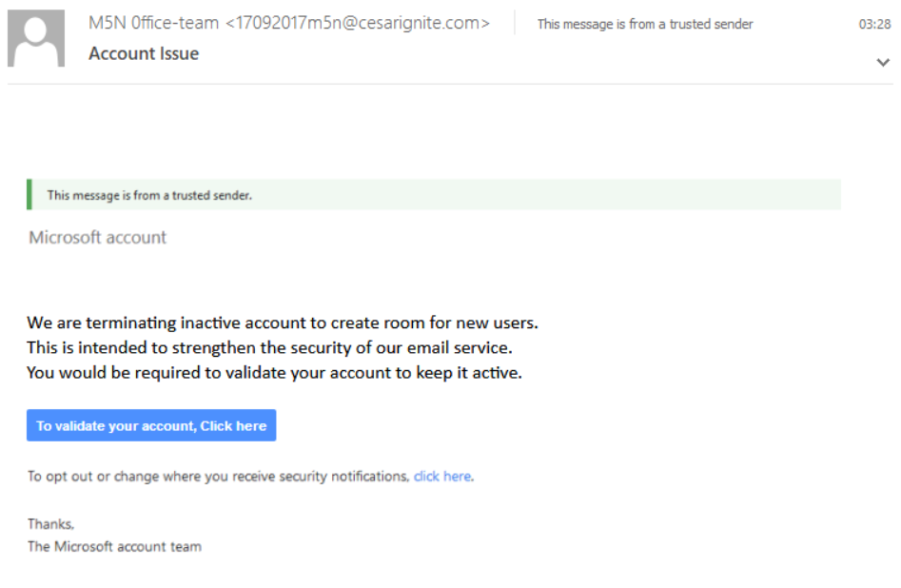Click the green bar beside the trusted notice
This screenshot has height=588, width=901.
coord(29,193)
